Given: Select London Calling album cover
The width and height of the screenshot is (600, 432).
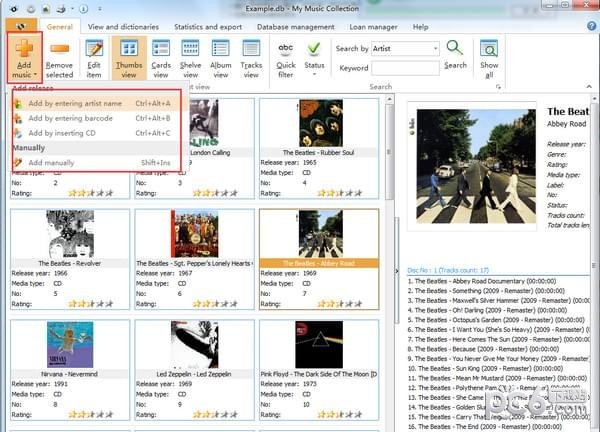Looking at the screenshot, I should 204,123.
